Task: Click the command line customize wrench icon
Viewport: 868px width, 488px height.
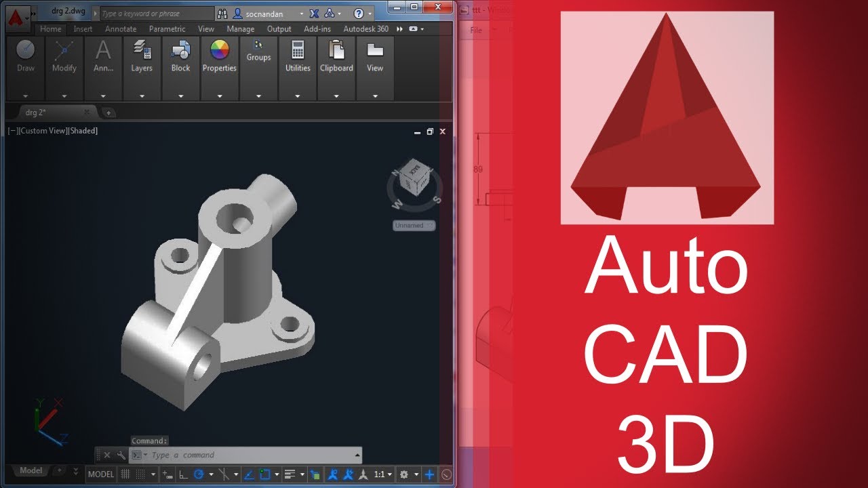Action: (x=121, y=455)
